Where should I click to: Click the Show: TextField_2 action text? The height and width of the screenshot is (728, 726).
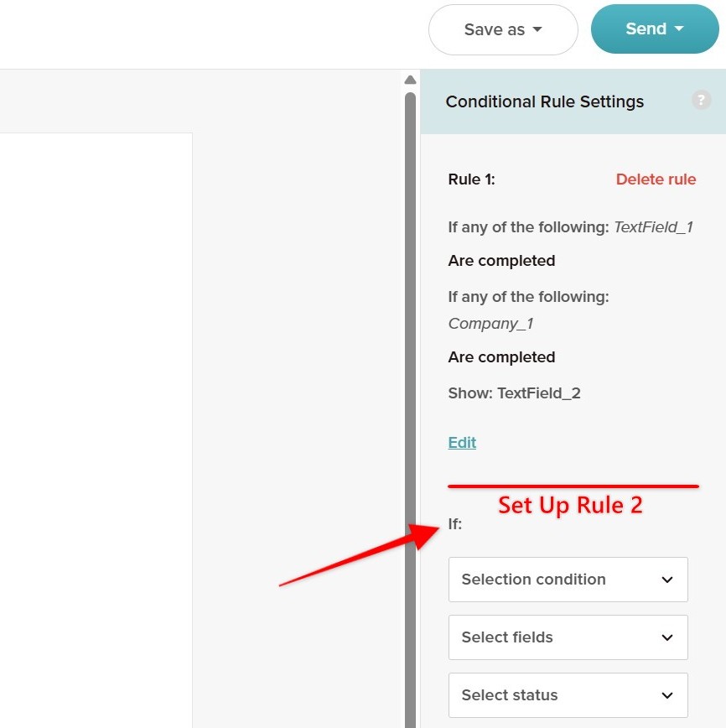[x=515, y=393]
